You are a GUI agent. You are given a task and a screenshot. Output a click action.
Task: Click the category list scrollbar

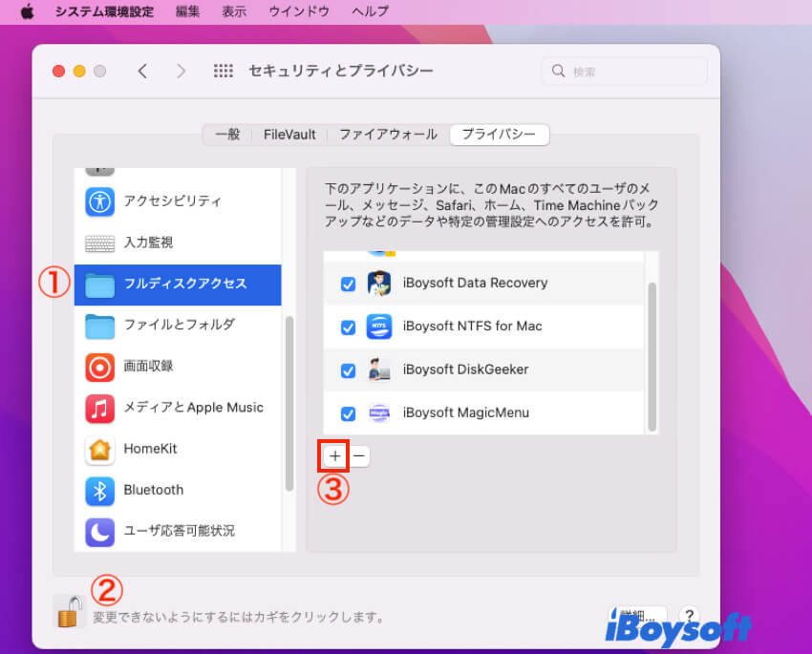[288, 404]
